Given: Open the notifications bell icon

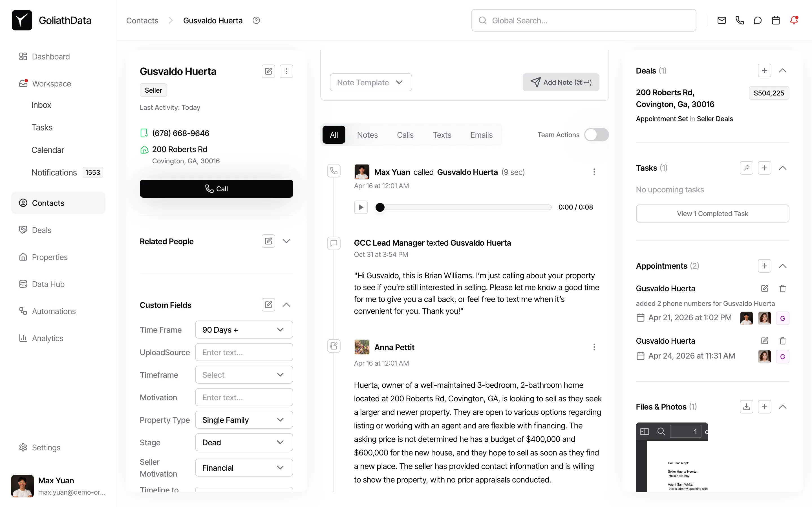Looking at the screenshot, I should pyautogui.click(x=794, y=21).
